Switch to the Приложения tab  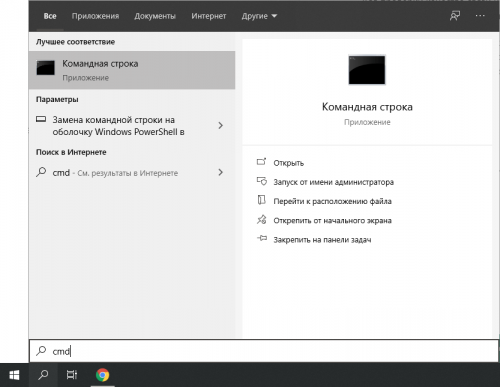pos(95,16)
